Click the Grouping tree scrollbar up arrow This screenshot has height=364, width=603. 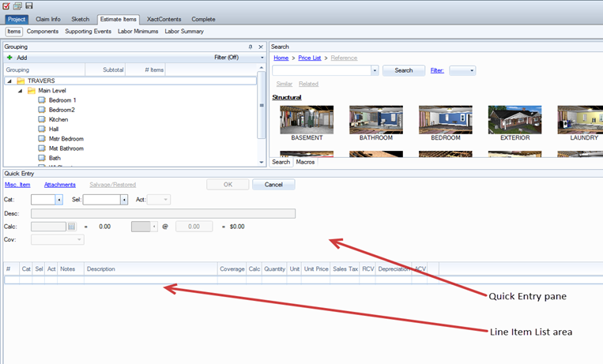coord(262,68)
